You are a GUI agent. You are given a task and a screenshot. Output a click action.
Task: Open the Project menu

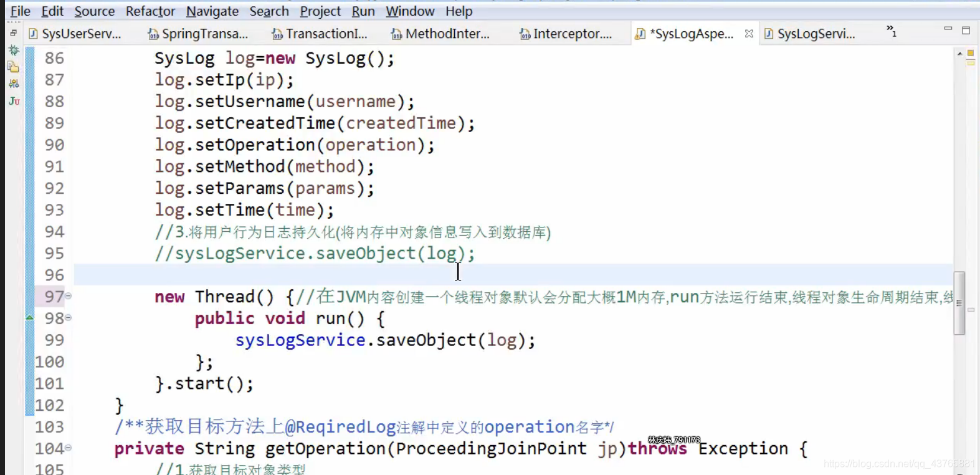point(320,11)
